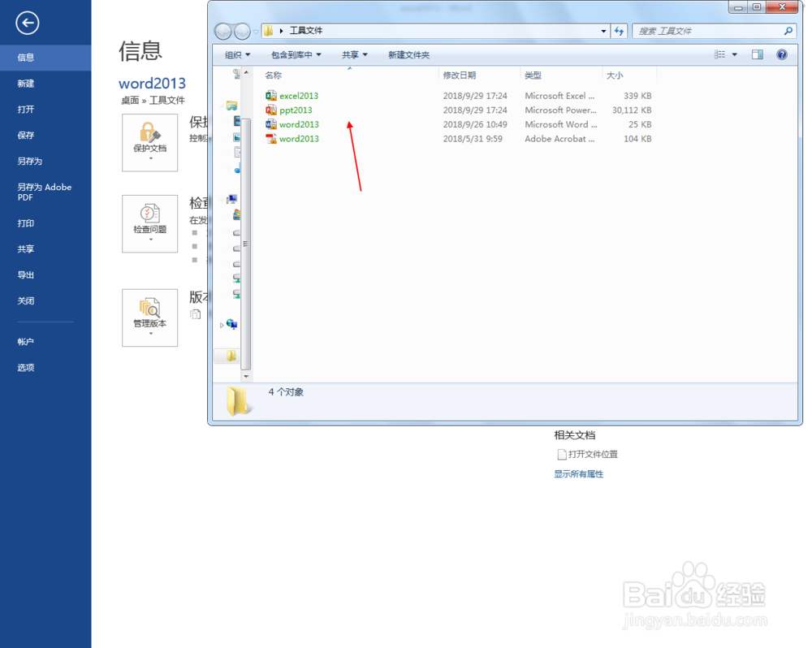
Task: Click the 检查问题 (Check for Issues) icon
Action: coord(149,224)
